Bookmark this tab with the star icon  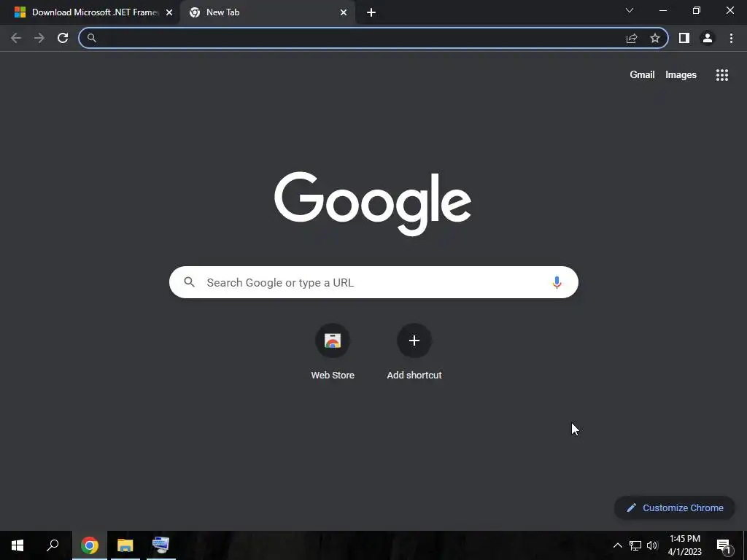tap(655, 38)
